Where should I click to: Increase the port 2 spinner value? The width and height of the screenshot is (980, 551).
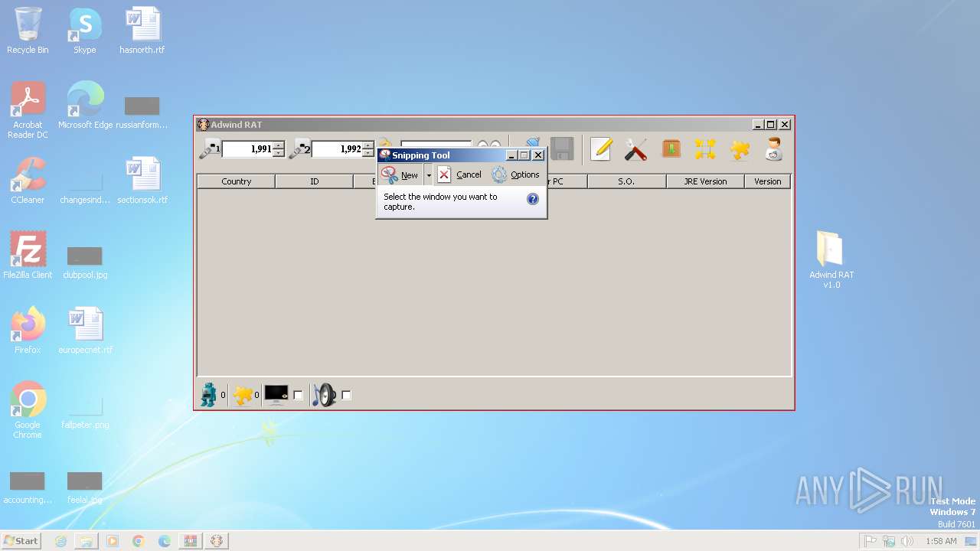click(368, 145)
